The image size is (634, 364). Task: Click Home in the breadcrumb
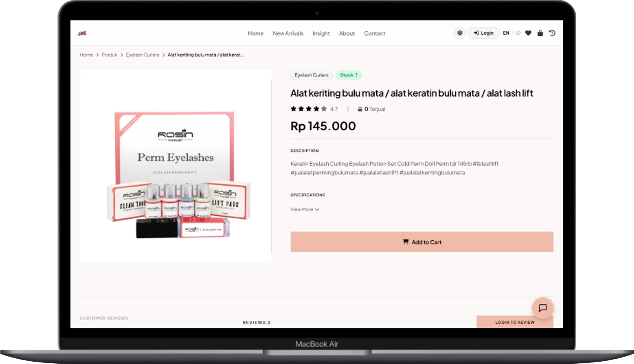pyautogui.click(x=86, y=55)
